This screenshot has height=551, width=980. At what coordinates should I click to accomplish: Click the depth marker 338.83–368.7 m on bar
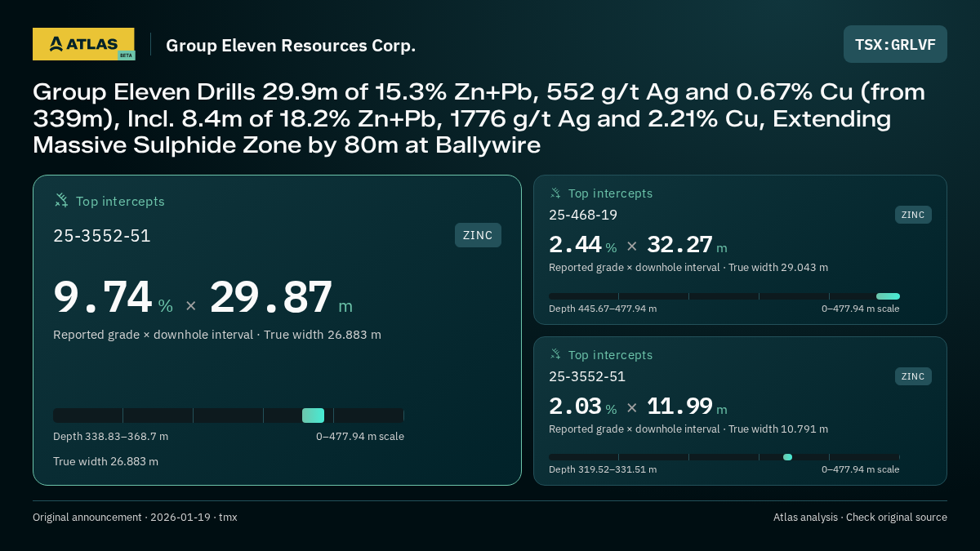(x=313, y=415)
